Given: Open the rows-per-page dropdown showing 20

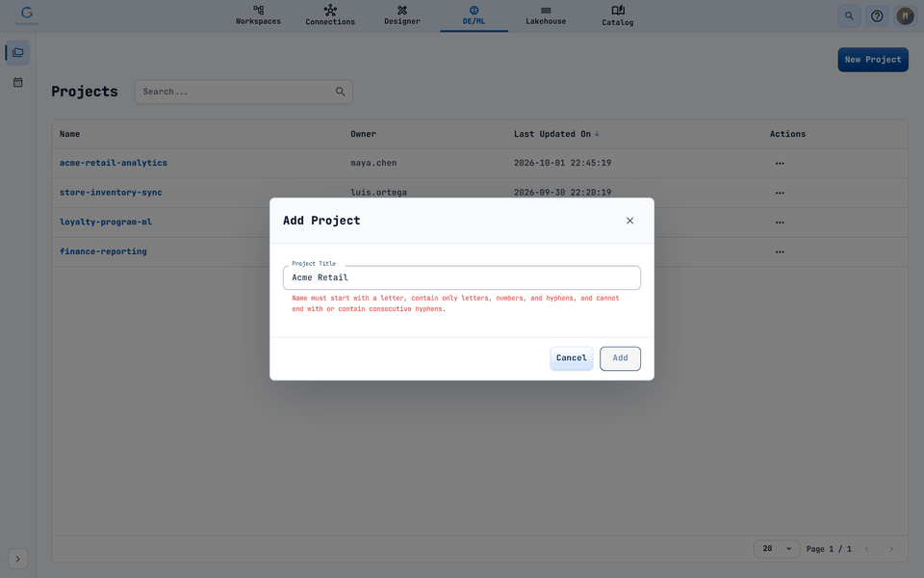Looking at the screenshot, I should pos(777,548).
